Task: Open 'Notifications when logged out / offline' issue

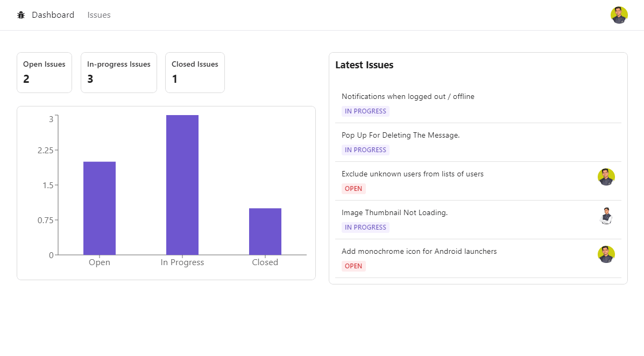Action: point(408,97)
